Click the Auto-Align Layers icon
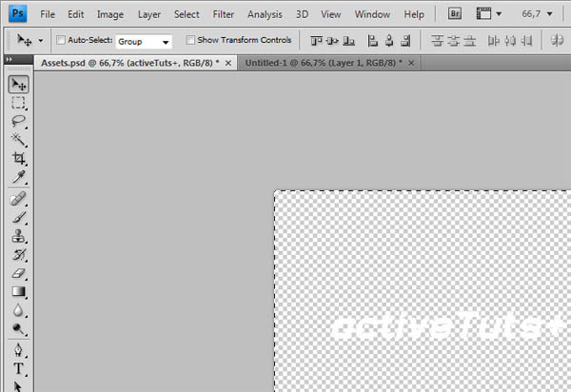This screenshot has width=571, height=392. coord(557,40)
